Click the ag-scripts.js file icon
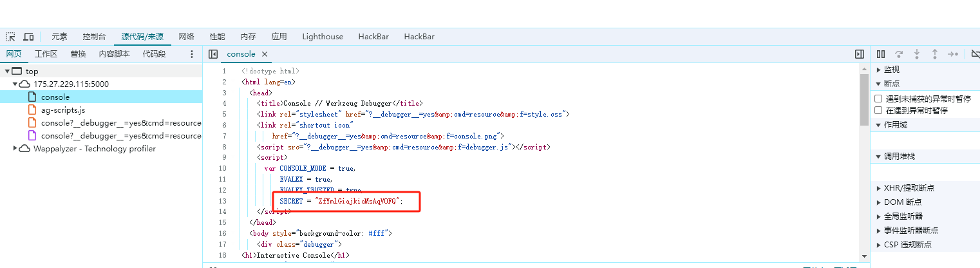Viewport: 980px width, 268px height. click(x=32, y=110)
